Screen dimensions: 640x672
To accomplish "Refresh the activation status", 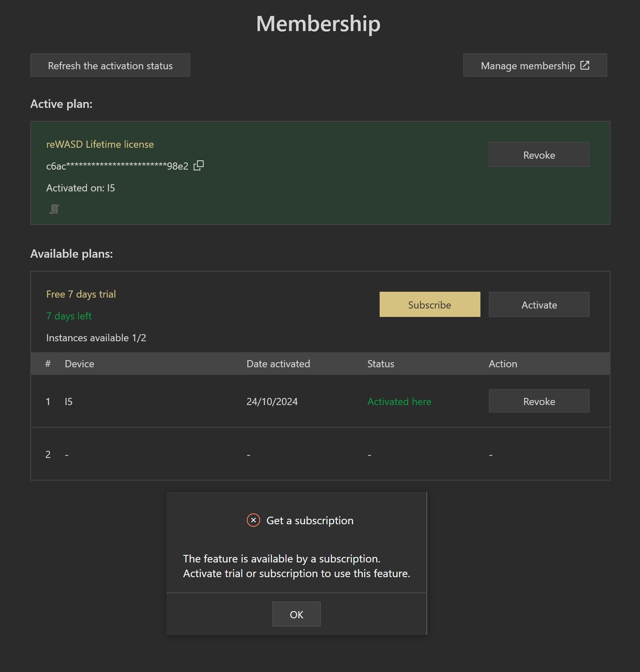I will point(110,65).
